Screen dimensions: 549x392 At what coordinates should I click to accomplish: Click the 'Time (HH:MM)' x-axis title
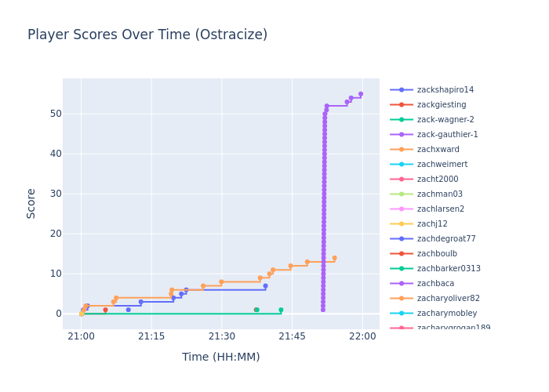coord(220,358)
